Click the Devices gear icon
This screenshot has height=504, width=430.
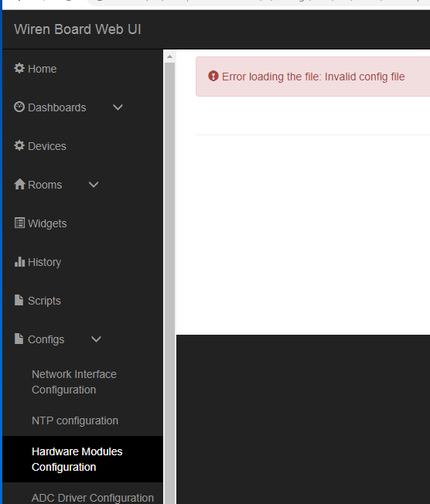(x=19, y=145)
